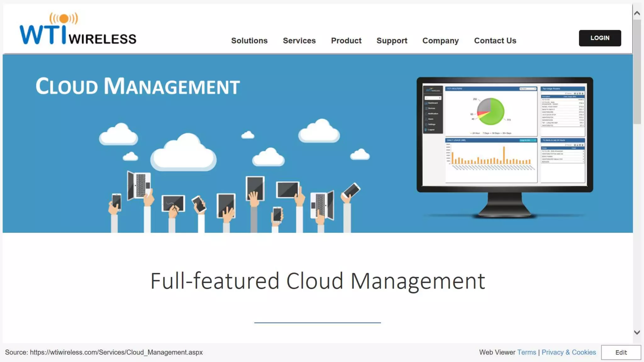This screenshot has width=644, height=362.
Task: Open the Privacy & Cookies link
Action: pyautogui.click(x=569, y=352)
